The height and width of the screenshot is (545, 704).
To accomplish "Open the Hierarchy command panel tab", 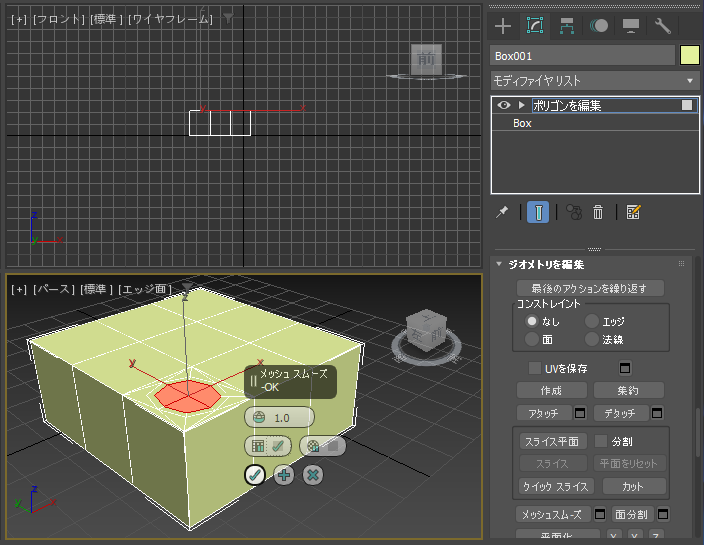I will point(567,26).
